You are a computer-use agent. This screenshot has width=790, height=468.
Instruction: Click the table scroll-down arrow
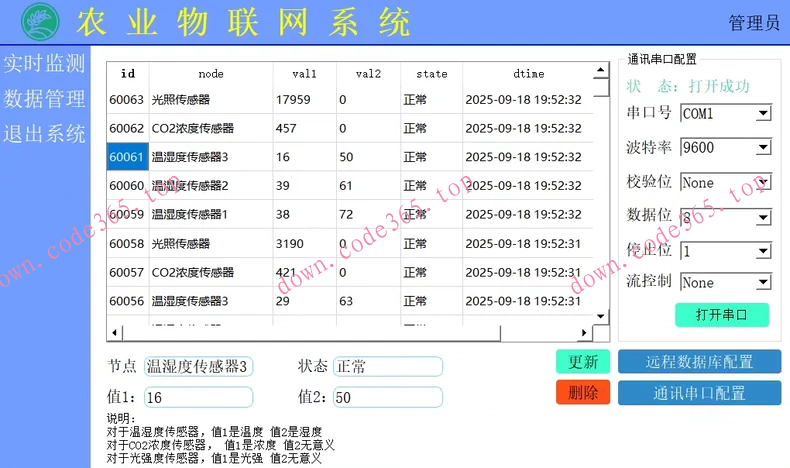point(601,316)
